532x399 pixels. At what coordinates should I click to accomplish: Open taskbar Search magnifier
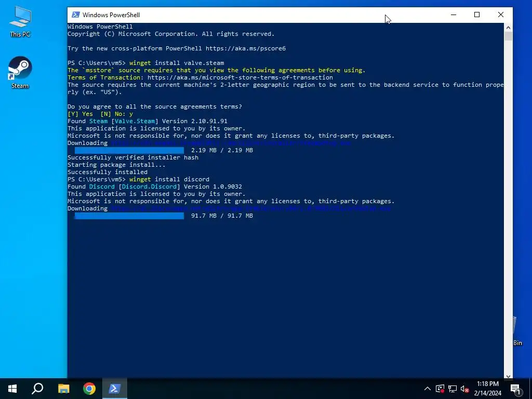[x=37, y=389]
